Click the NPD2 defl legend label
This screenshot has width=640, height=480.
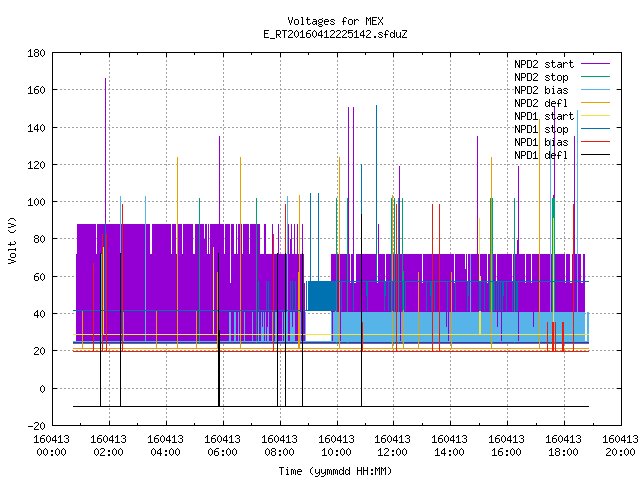point(541,103)
